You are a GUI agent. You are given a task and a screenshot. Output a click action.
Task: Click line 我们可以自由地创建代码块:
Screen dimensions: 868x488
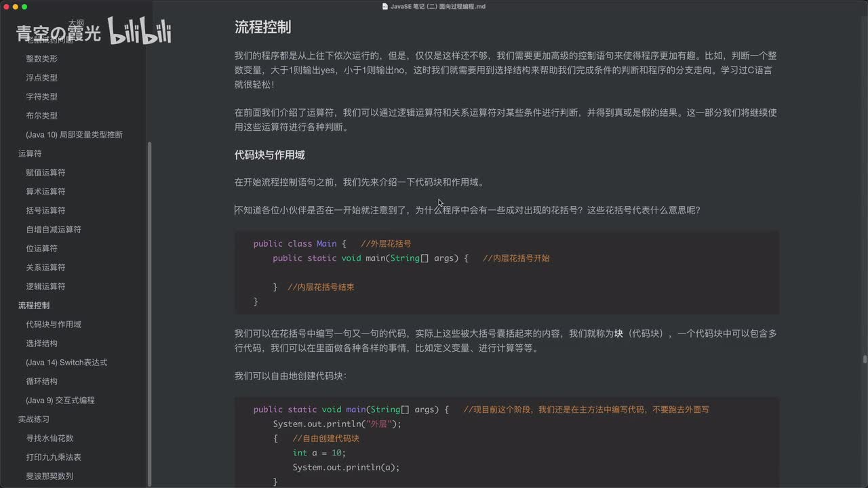point(291,375)
